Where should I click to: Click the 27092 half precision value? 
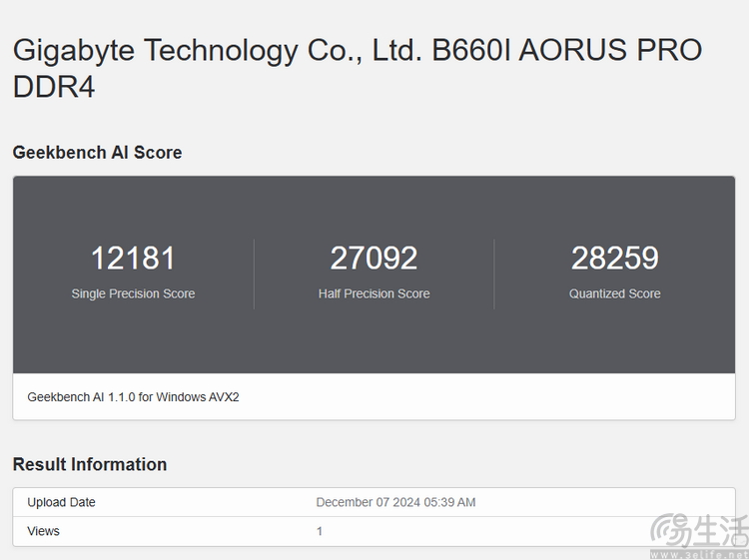click(x=374, y=258)
